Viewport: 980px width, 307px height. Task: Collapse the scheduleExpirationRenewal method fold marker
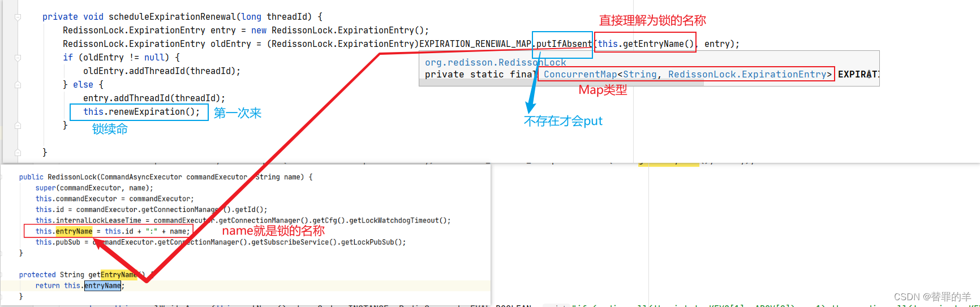tap(18, 17)
